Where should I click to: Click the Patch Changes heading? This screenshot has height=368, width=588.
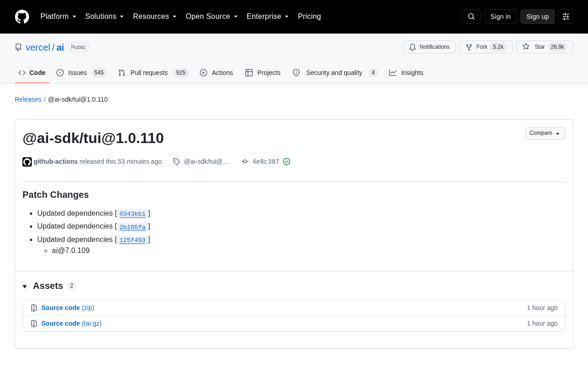56,195
